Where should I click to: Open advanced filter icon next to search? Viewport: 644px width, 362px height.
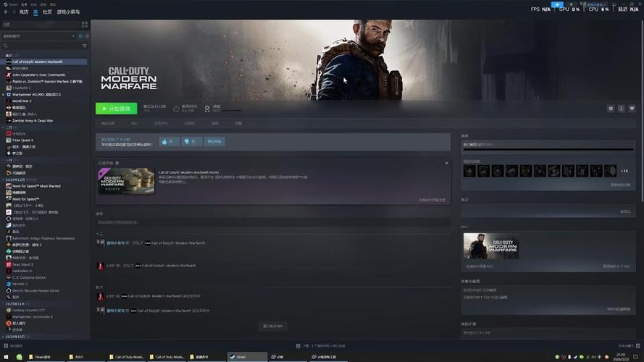pos(85,46)
